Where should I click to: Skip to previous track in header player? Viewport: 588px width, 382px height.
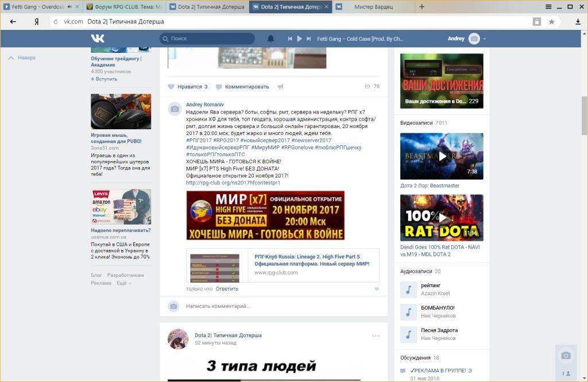[x=290, y=38]
